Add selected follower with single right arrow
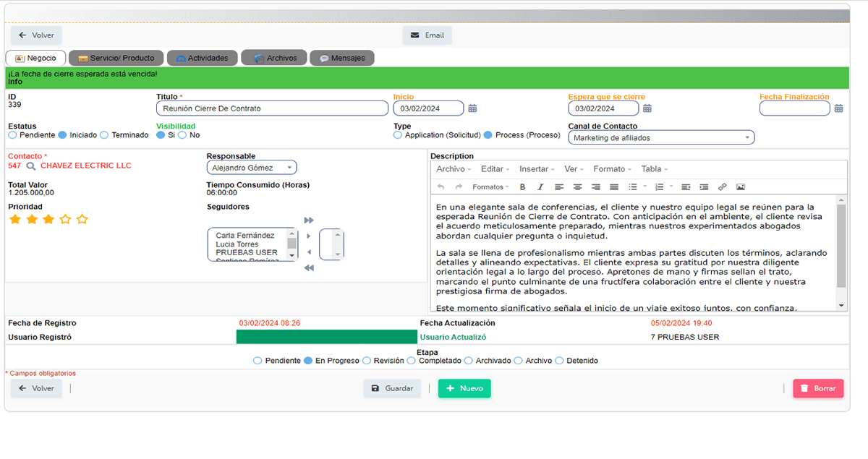868x459 pixels. pyautogui.click(x=309, y=236)
